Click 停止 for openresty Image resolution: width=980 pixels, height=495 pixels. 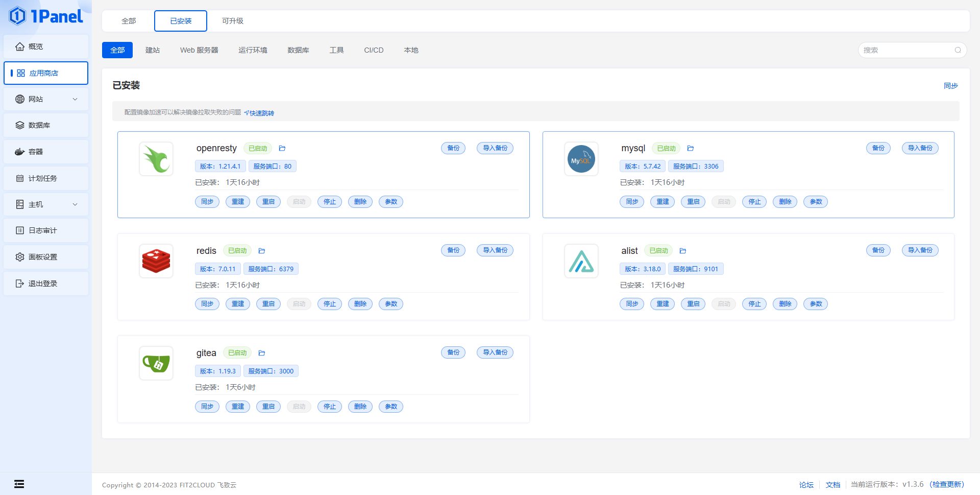[x=330, y=202]
